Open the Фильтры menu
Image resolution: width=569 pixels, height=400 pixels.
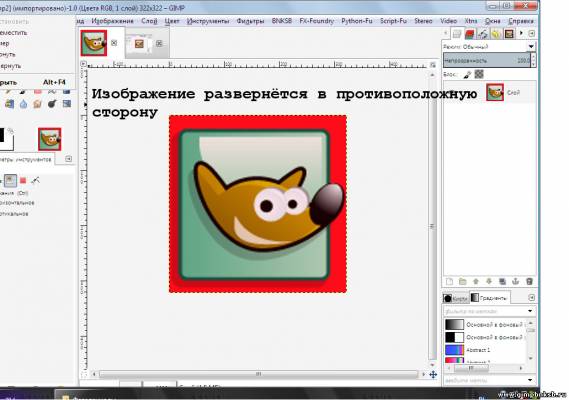point(250,21)
